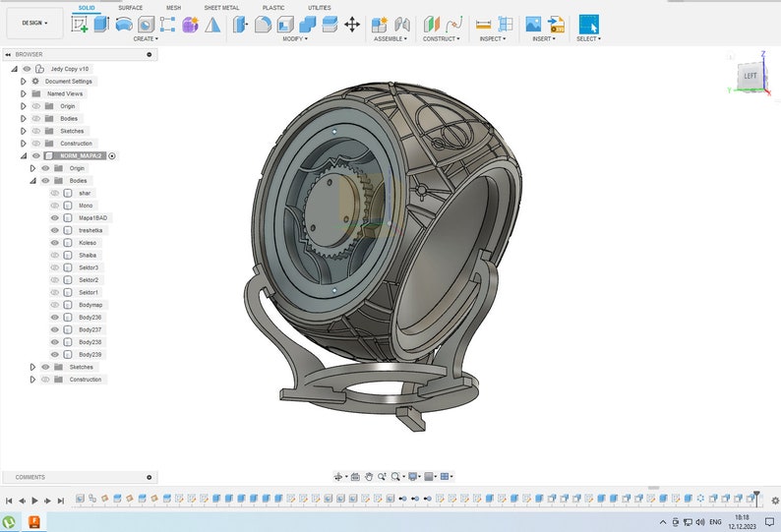Image resolution: width=781 pixels, height=532 pixels.
Task: Show the Sektor3 body
Action: point(55,268)
